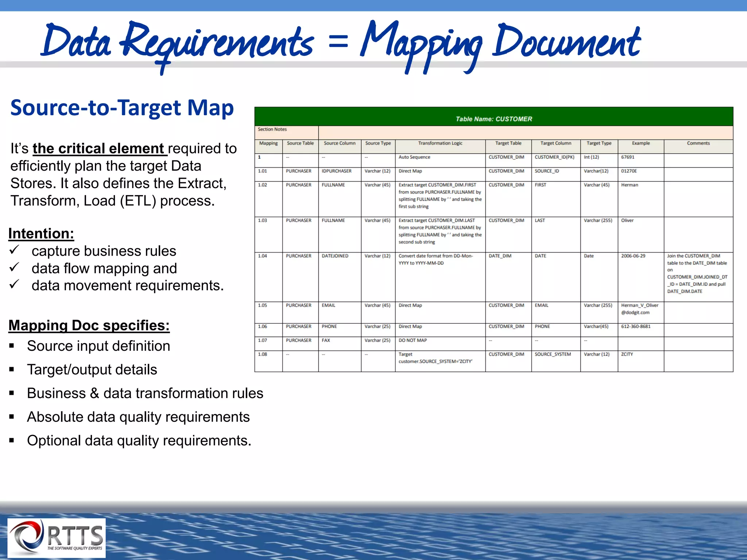
Task: Click the 'Source Column' column header
Action: point(340,146)
